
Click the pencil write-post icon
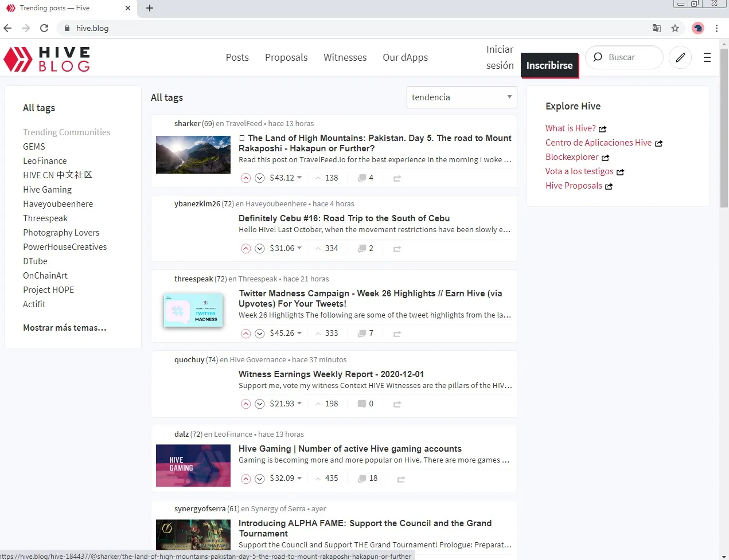pos(680,57)
